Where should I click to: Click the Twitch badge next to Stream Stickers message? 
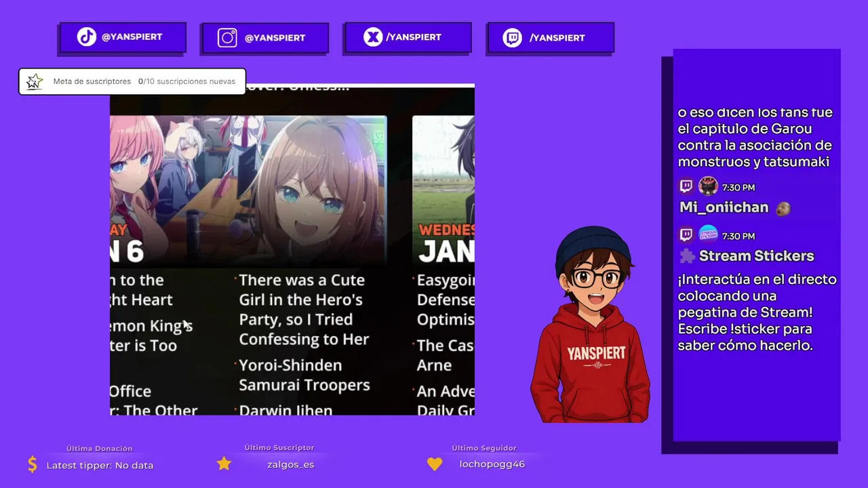pyautogui.click(x=686, y=235)
